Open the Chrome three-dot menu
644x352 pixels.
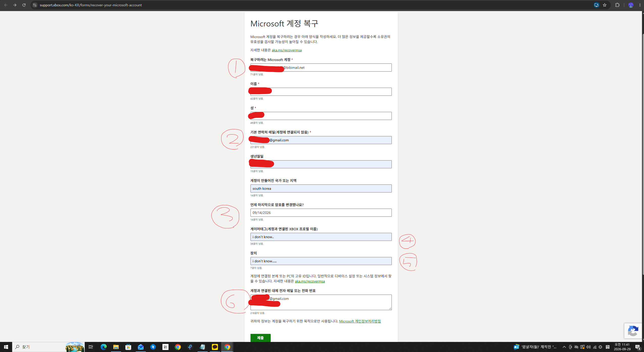click(640, 5)
